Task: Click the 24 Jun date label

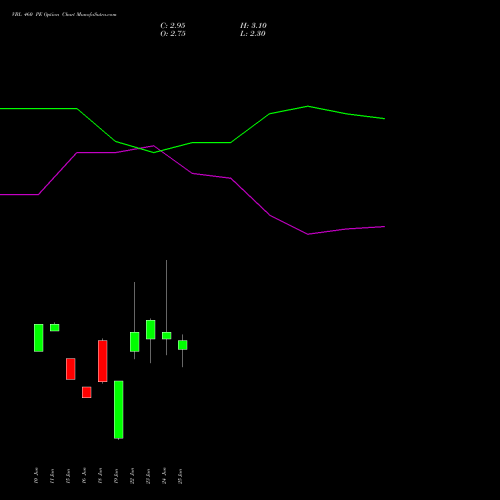Action: pos(164,476)
